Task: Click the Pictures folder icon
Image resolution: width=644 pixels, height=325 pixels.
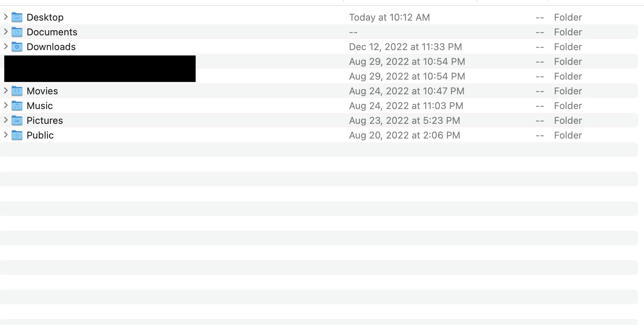Action: 17,120
